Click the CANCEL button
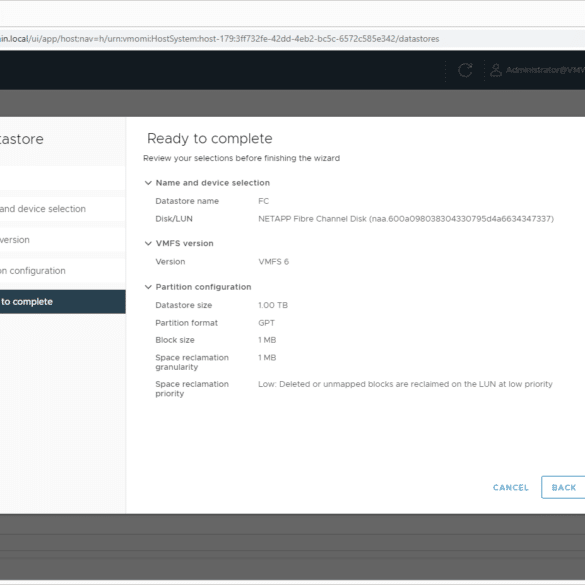The image size is (585, 585). pos(510,488)
